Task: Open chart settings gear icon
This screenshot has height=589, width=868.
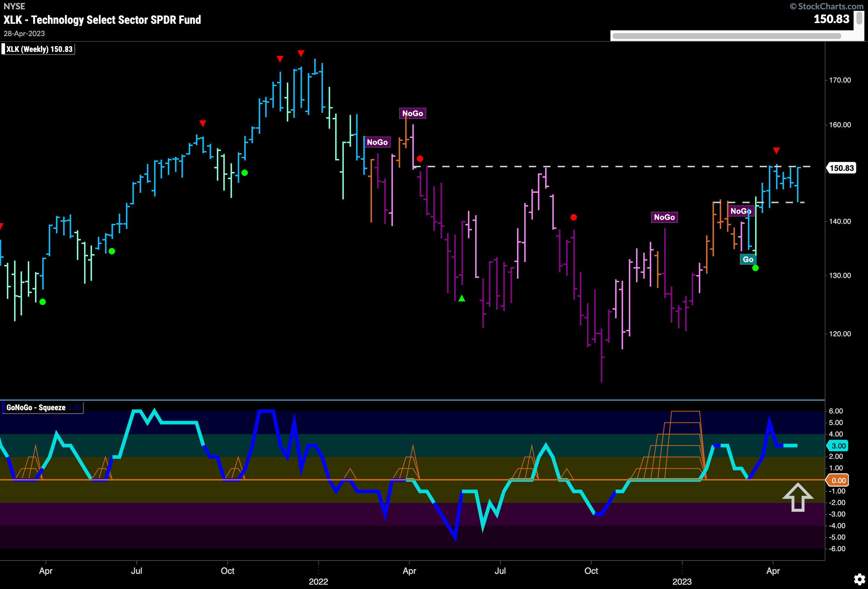Action: [859, 579]
